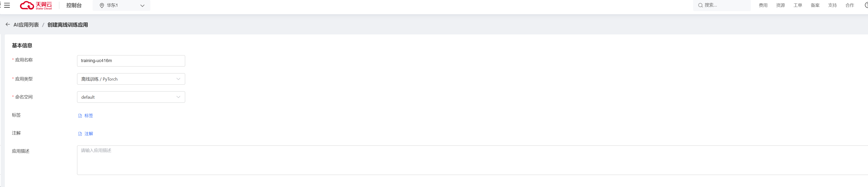Click the search magnifier icon
868x187 pixels.
[700, 5]
